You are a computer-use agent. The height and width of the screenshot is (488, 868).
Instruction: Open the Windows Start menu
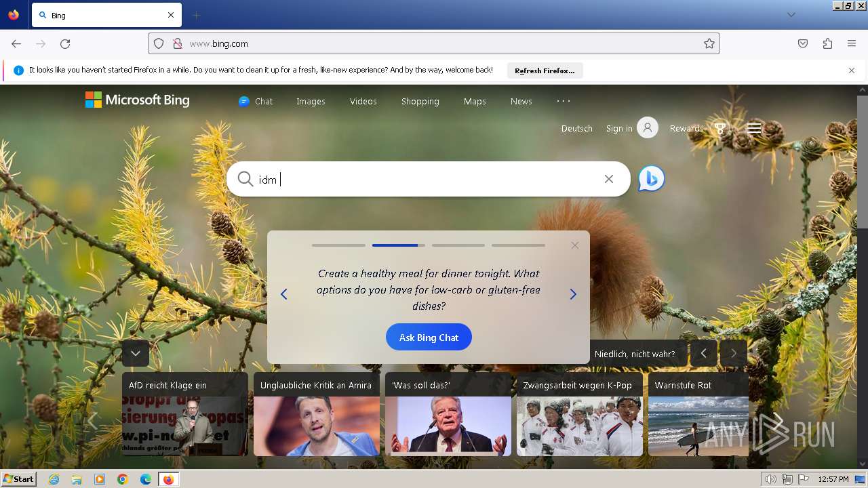point(18,479)
